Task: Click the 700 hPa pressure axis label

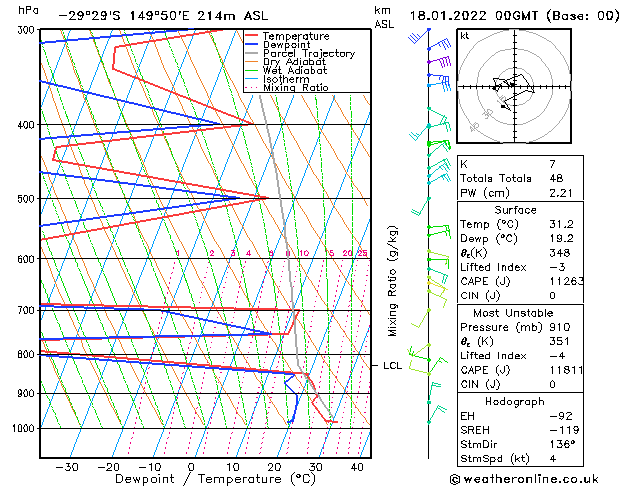Action: point(28,310)
